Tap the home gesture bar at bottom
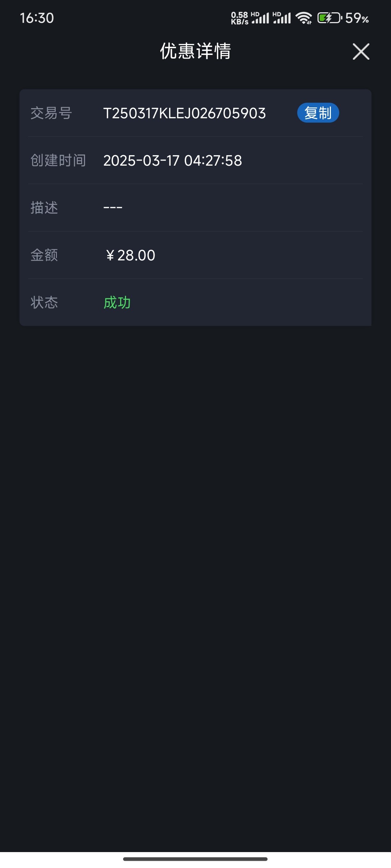This screenshot has width=391, height=868. tap(195, 859)
